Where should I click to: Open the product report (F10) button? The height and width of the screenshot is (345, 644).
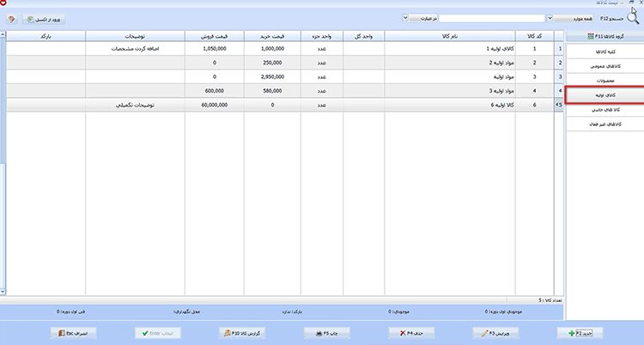[242, 333]
